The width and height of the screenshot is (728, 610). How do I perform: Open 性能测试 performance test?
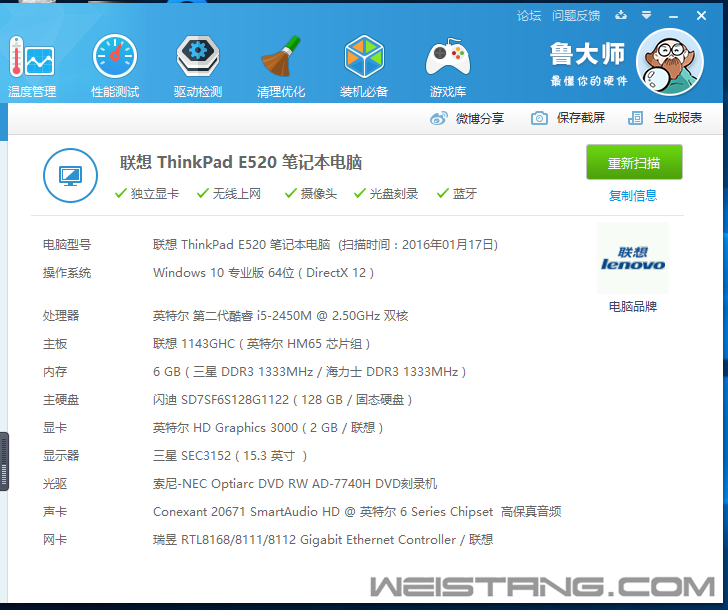pos(115,67)
